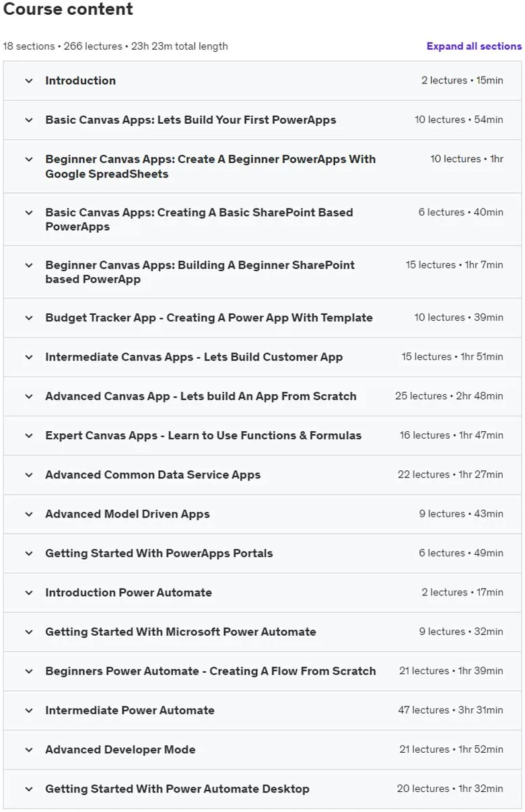Viewport: 525px width, 812px height.
Task: Open Advanced Common Data Service Apps chevron
Action: click(29, 475)
